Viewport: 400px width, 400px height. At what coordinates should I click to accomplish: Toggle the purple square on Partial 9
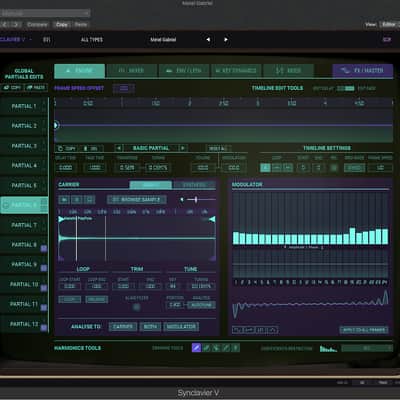[x=44, y=268]
